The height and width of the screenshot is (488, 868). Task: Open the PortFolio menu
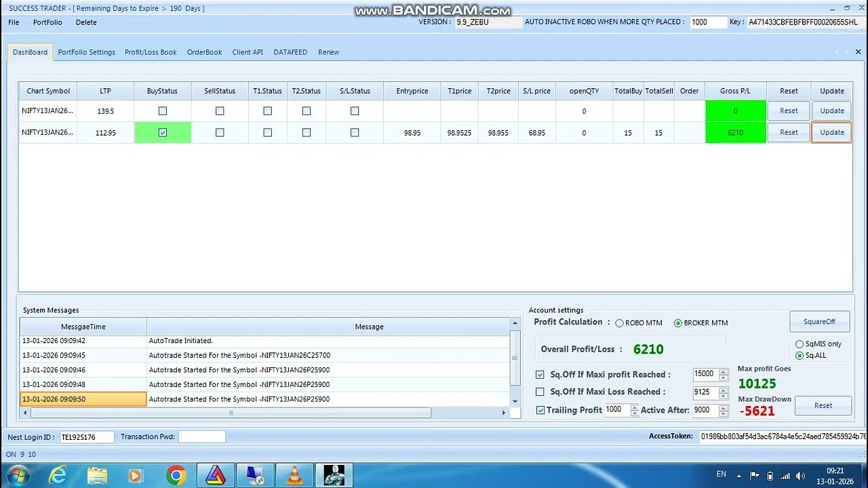tap(47, 22)
